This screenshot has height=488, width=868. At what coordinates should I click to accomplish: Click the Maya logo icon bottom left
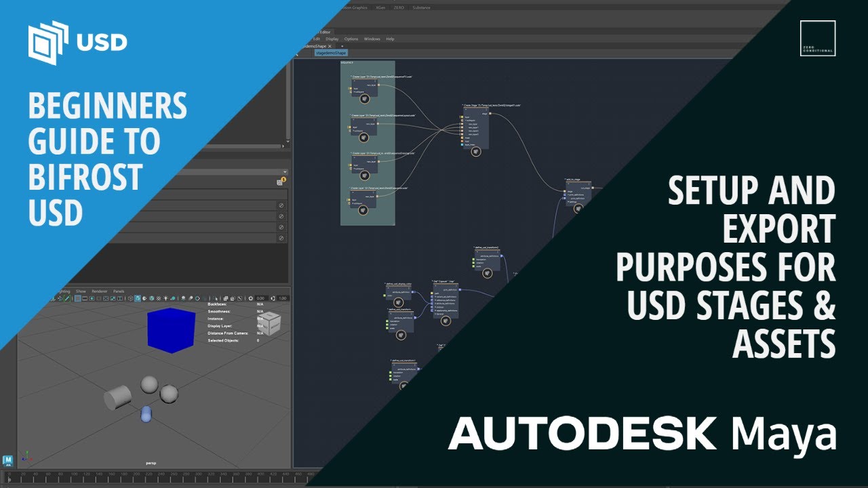coord(8,461)
